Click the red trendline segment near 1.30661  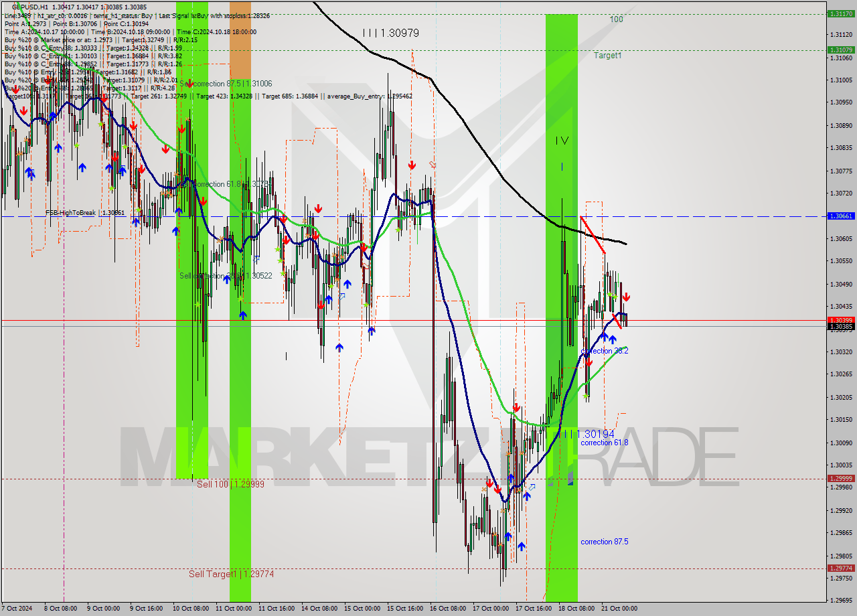[x=593, y=235]
